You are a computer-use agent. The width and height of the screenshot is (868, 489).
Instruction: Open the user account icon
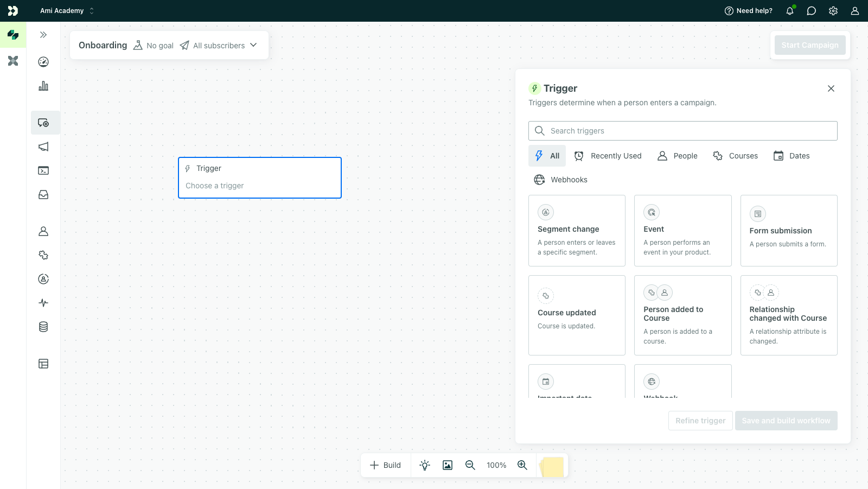coord(855,11)
